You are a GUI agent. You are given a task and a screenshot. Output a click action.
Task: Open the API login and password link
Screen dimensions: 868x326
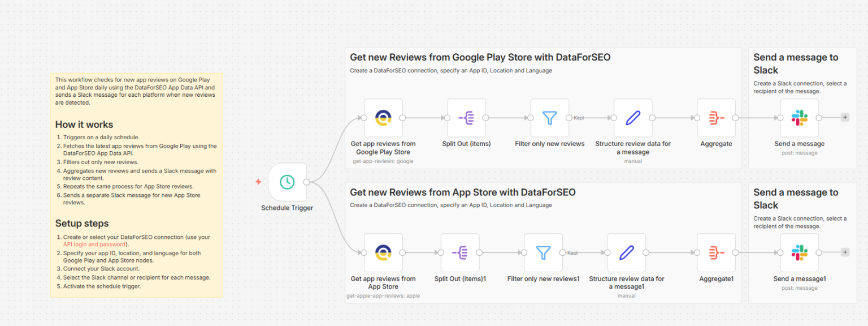tap(96, 244)
